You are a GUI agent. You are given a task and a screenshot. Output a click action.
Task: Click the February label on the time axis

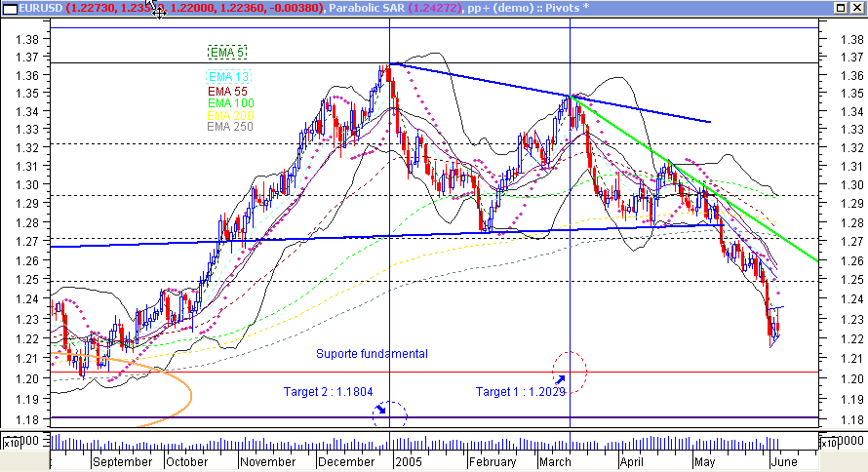(x=493, y=462)
